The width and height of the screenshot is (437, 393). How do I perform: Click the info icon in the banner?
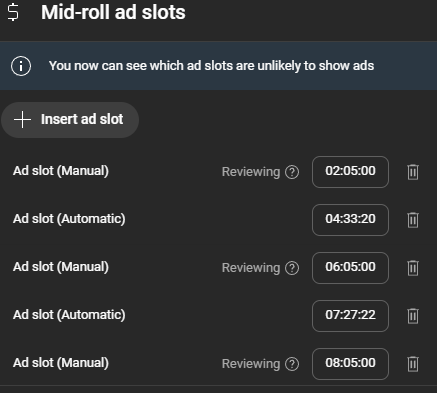click(x=21, y=66)
